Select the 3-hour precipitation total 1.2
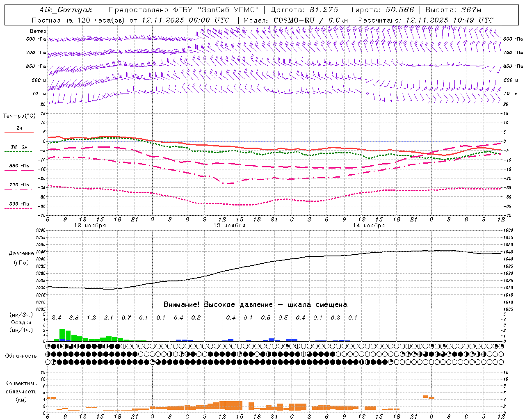 (91, 318)
